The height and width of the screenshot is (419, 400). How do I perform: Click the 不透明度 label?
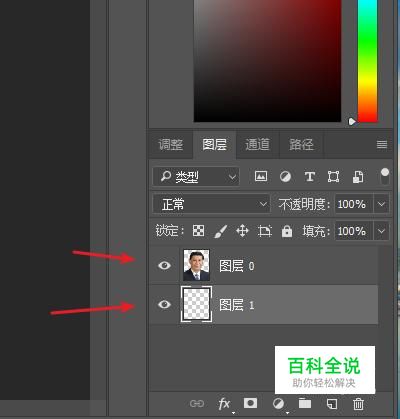304,204
